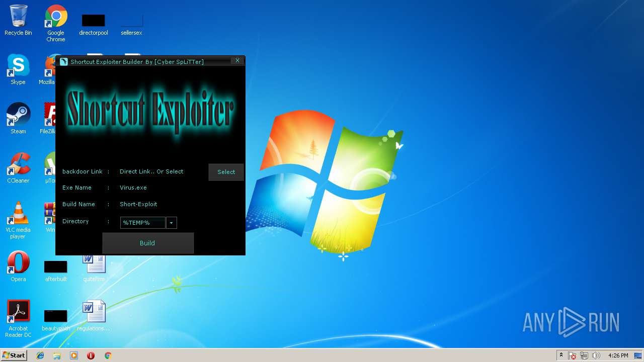Select the afterbuilt desktop file
This screenshot has height=362, width=644.
[x=56, y=270]
